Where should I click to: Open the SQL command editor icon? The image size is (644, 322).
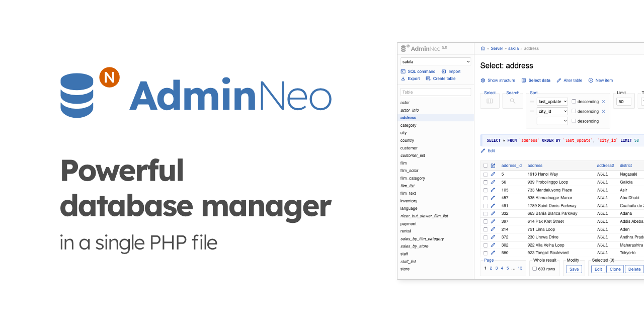403,71
